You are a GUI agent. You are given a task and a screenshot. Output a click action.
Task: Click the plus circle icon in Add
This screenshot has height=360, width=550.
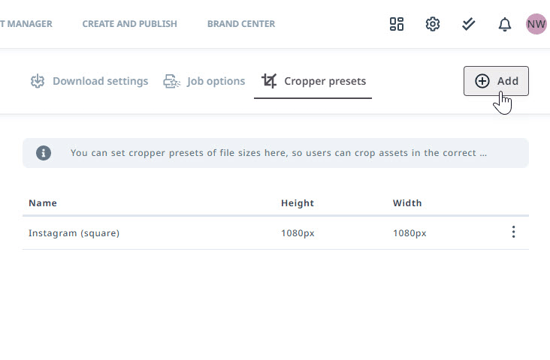point(482,81)
